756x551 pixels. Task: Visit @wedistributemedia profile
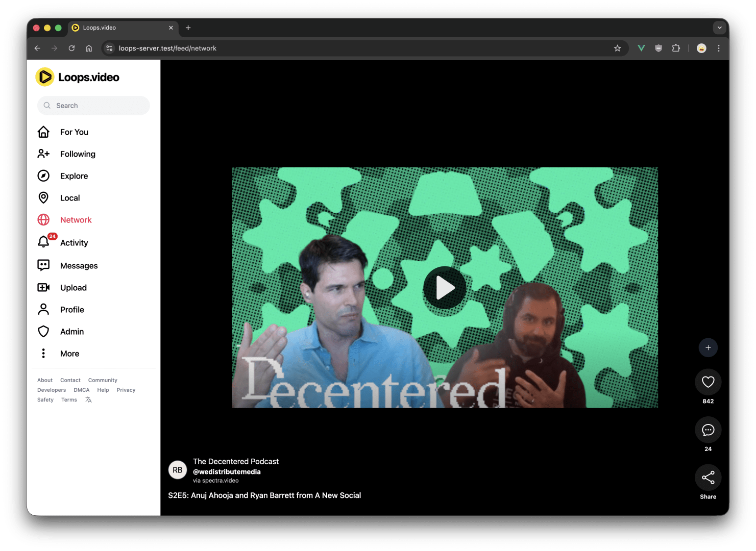point(227,471)
